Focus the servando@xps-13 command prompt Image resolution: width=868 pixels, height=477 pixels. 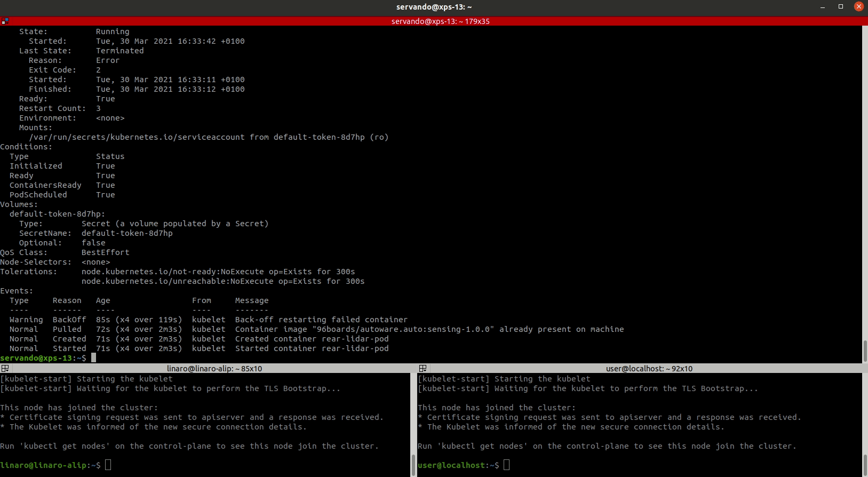coord(93,358)
